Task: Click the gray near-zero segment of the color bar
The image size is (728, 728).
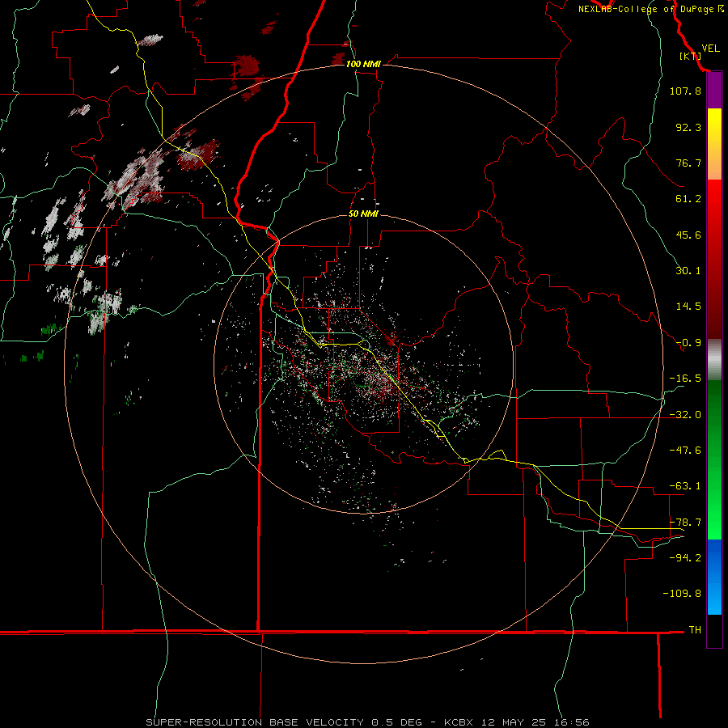Action: [x=714, y=360]
